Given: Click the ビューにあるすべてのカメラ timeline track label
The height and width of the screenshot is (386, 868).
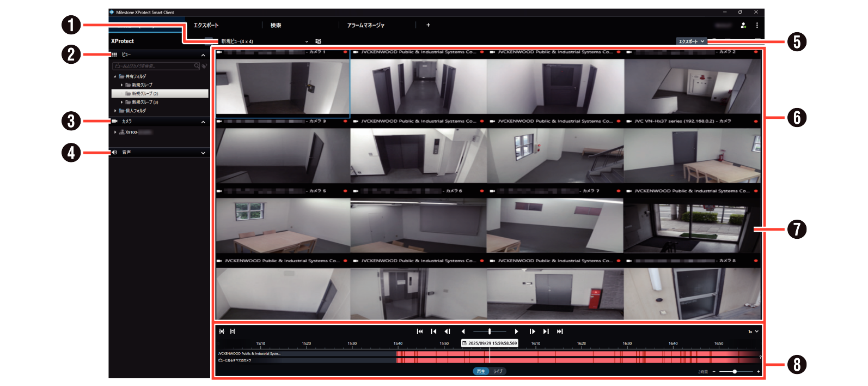Looking at the screenshot, I should click(x=235, y=360).
